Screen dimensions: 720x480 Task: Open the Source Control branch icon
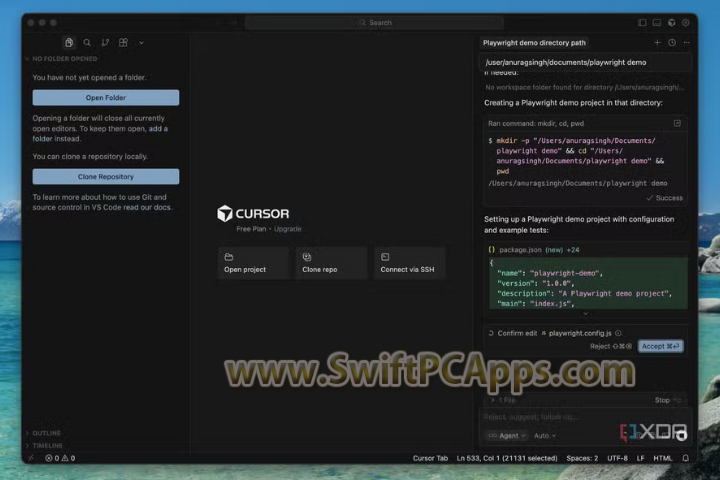(105, 43)
